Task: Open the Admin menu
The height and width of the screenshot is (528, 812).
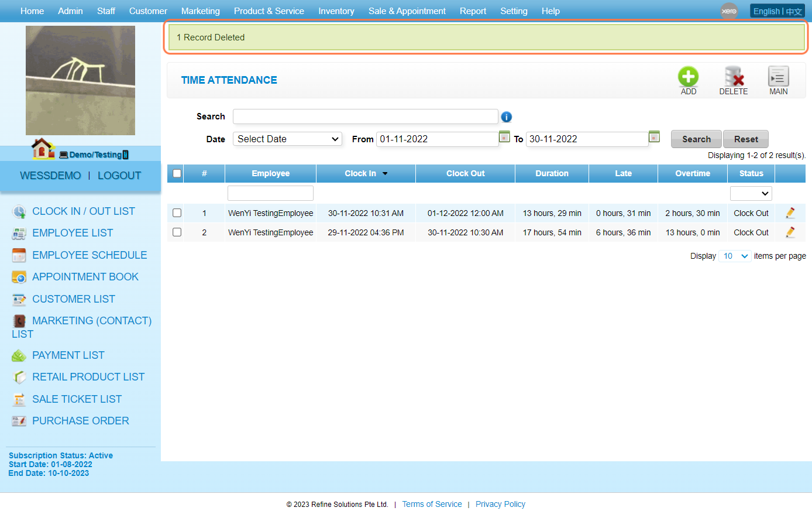Action: click(x=70, y=11)
